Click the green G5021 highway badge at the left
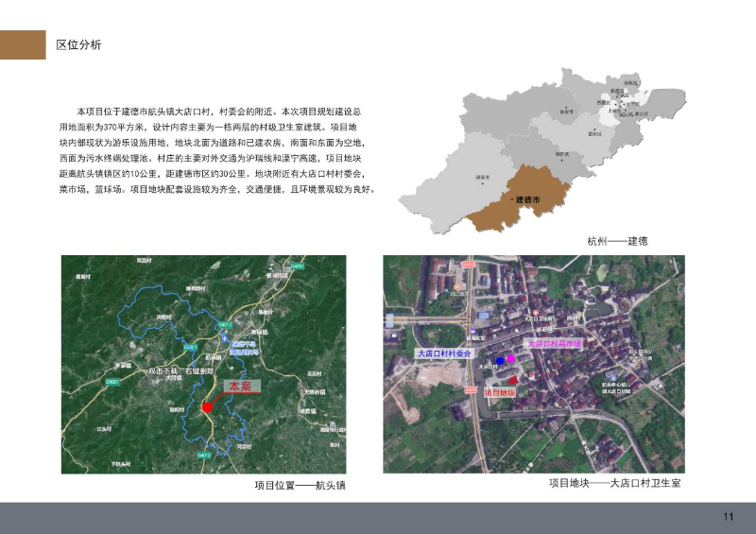Image resolution: width=756 pixels, height=534 pixels. (x=112, y=382)
